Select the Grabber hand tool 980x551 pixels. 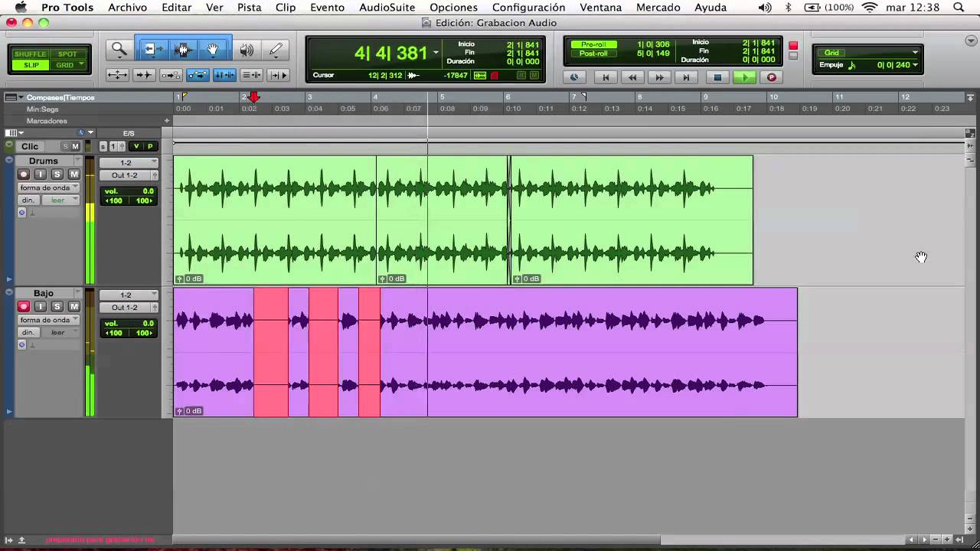212,50
